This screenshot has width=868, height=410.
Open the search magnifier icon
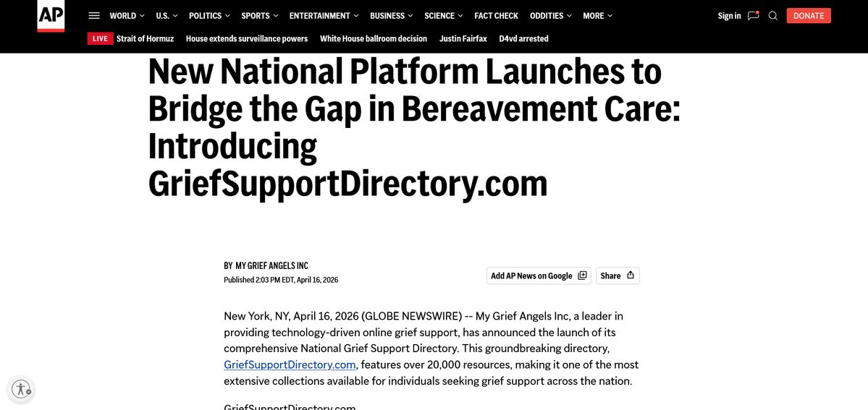coord(772,15)
